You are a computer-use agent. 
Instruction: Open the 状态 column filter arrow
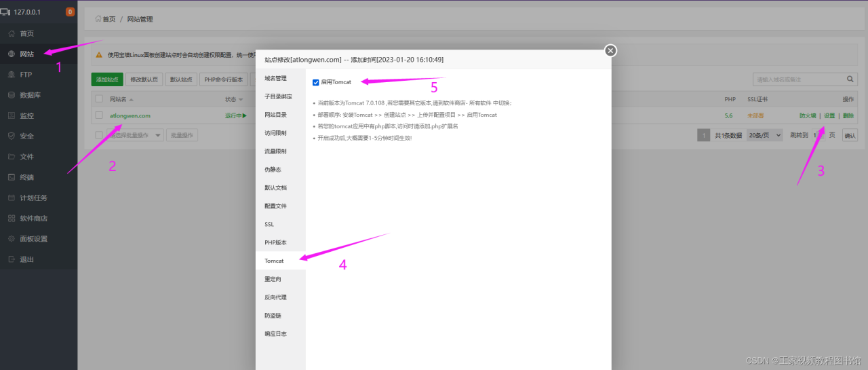click(x=241, y=100)
